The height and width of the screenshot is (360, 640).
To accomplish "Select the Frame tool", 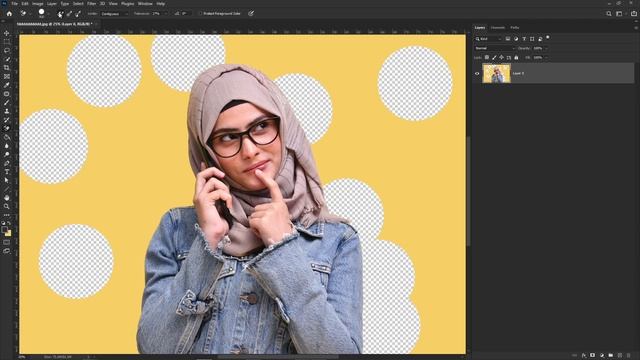I will [7, 76].
